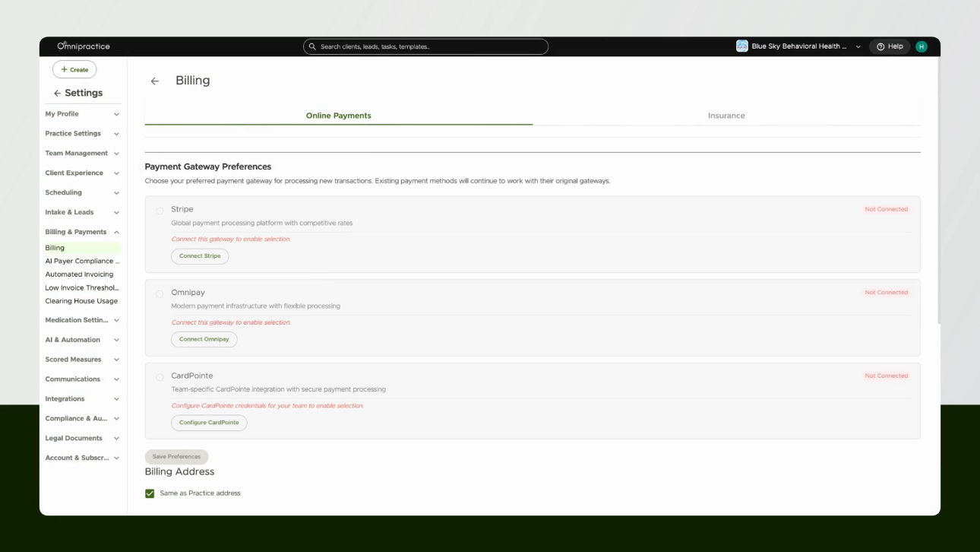Click the Configure CardPointe button

point(209,423)
